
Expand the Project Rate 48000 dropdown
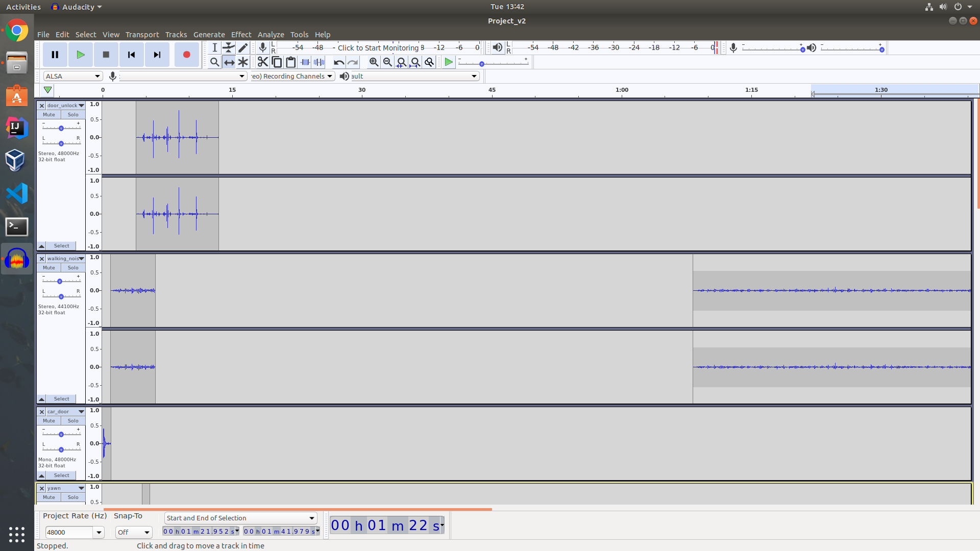click(x=99, y=532)
